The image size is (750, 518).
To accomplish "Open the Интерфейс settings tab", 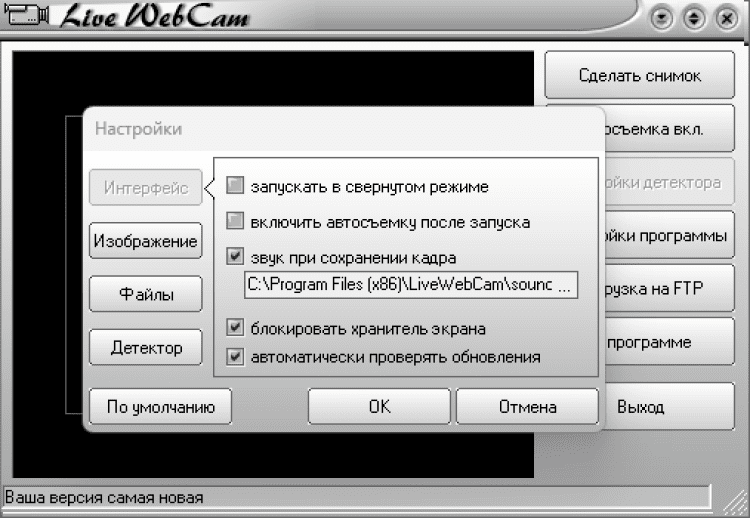I will [x=146, y=187].
